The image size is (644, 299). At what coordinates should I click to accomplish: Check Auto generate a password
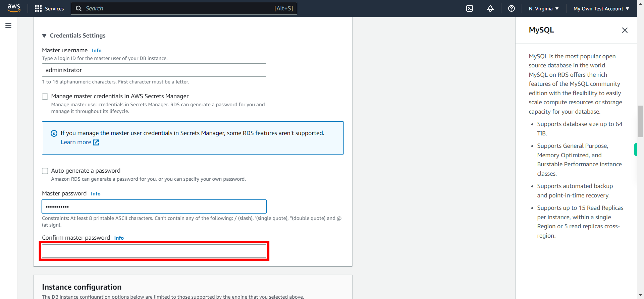click(45, 171)
